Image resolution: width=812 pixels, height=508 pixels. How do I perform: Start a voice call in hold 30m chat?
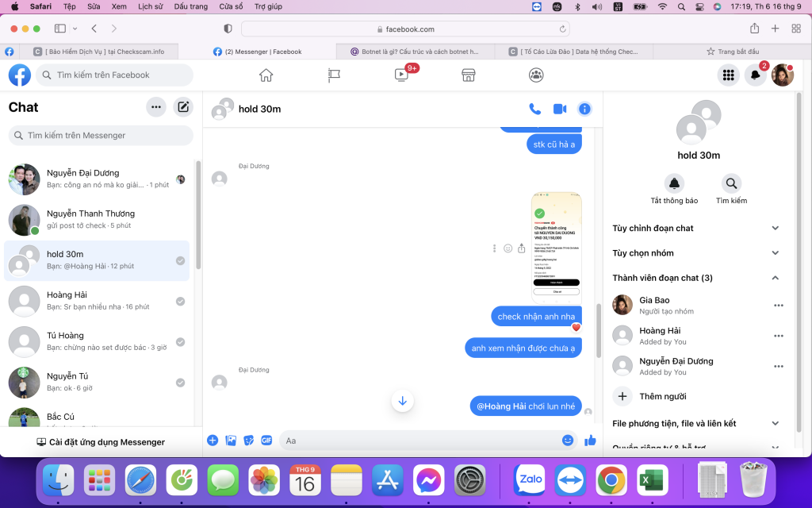[x=535, y=109]
